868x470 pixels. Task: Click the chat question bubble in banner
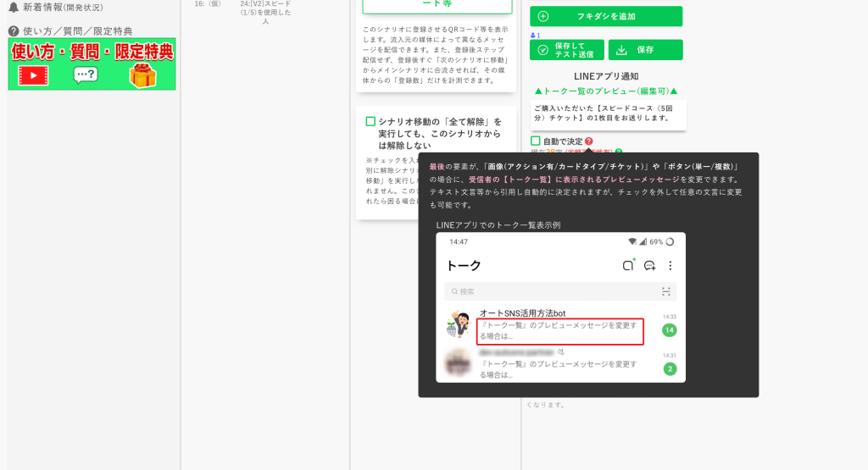[86, 75]
